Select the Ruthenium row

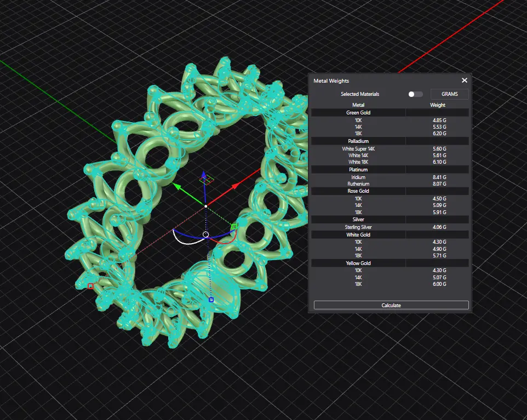[390, 184]
